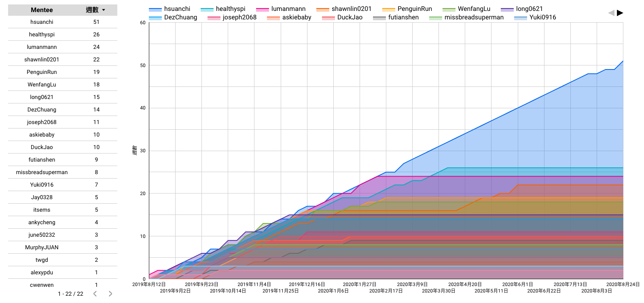This screenshot has width=644, height=303.
Task: Select the Yuki0916 legend entry
Action: coord(535,17)
